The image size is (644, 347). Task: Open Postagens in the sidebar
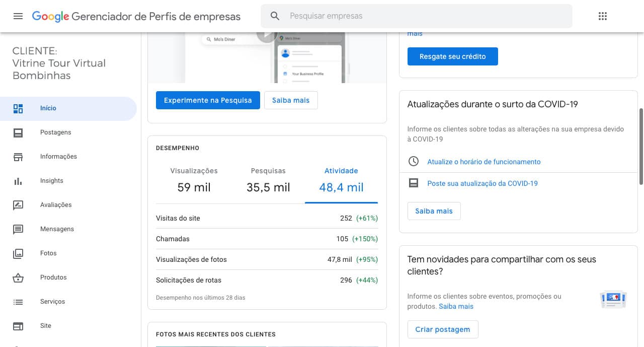click(68, 132)
